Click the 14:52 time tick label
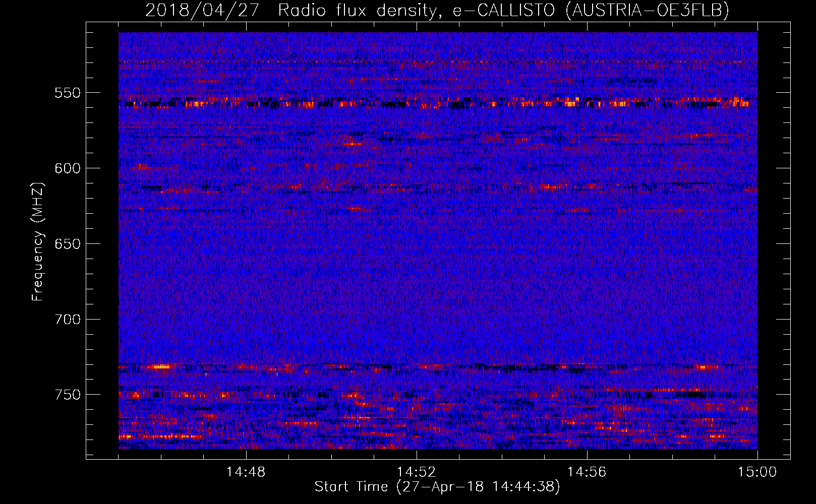The height and width of the screenshot is (504, 816). (417, 472)
